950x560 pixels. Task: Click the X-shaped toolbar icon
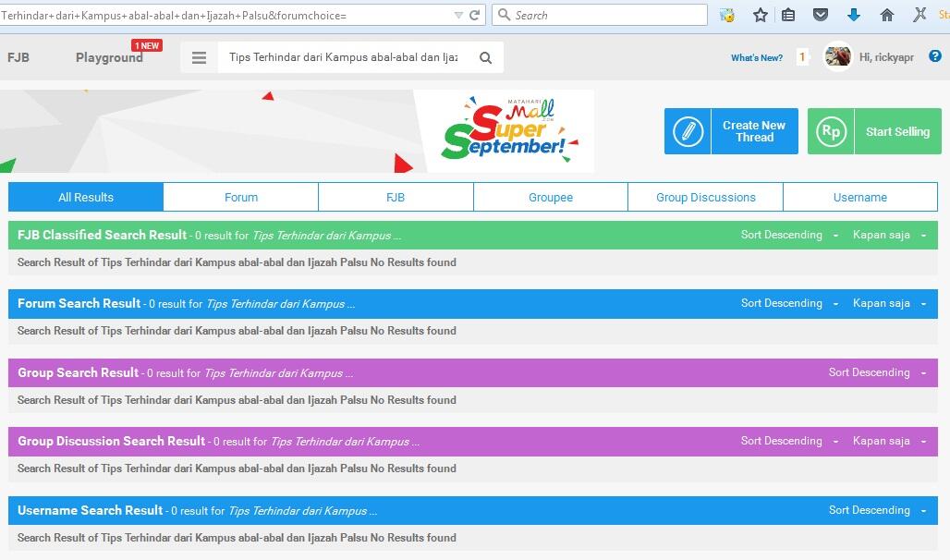tap(920, 14)
